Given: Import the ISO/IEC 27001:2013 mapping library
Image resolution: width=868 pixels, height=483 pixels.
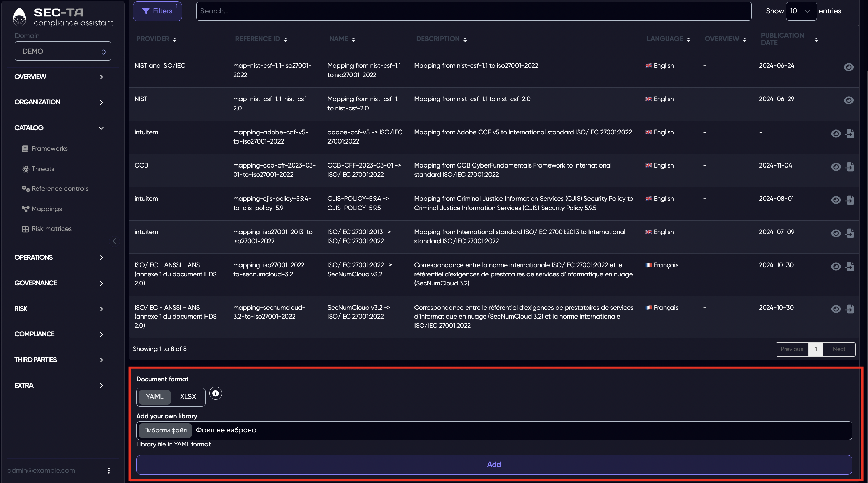Looking at the screenshot, I should [850, 233].
